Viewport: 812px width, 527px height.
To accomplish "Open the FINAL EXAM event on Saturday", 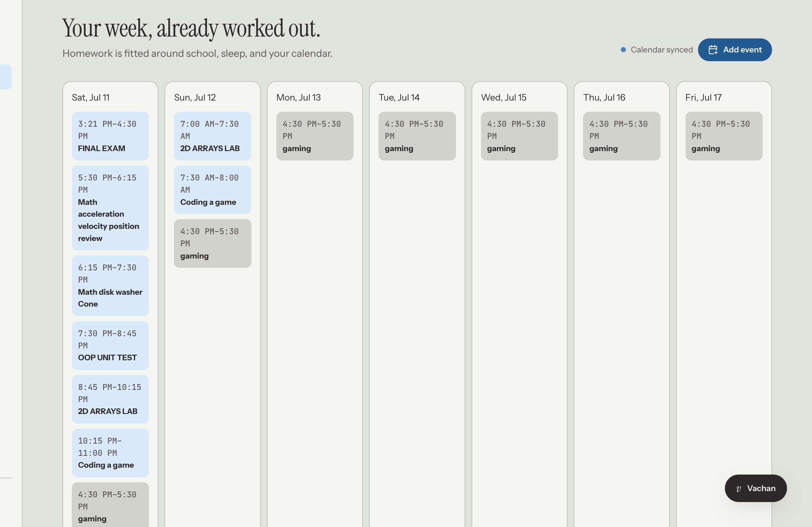I will (110, 136).
